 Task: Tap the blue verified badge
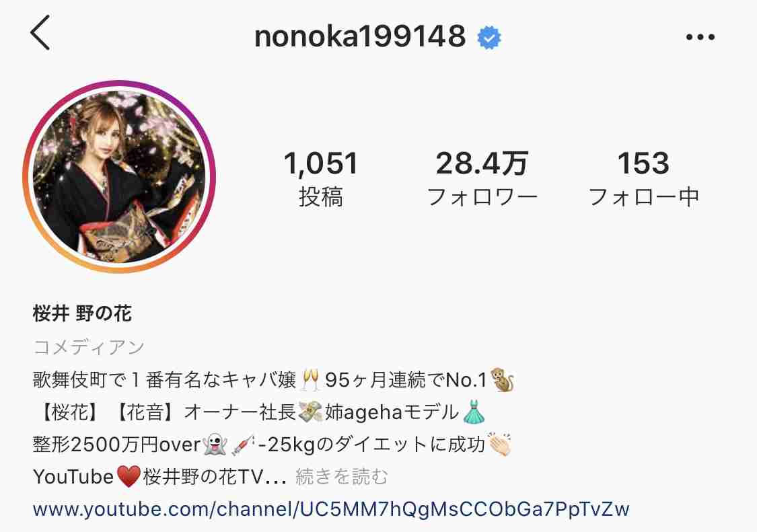coord(489,37)
